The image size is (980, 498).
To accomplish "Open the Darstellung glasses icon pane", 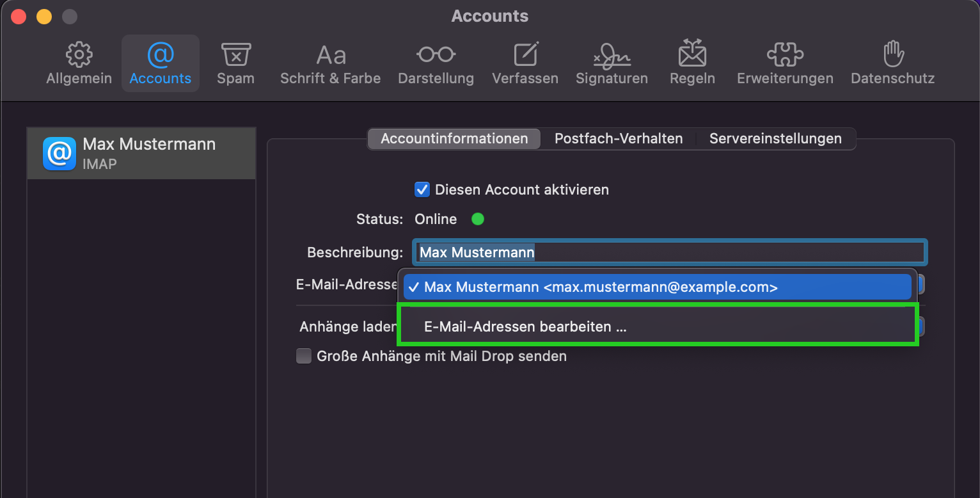I will pyautogui.click(x=436, y=64).
